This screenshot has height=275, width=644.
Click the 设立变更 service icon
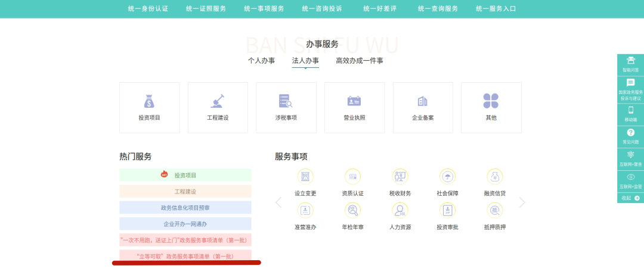(305, 177)
